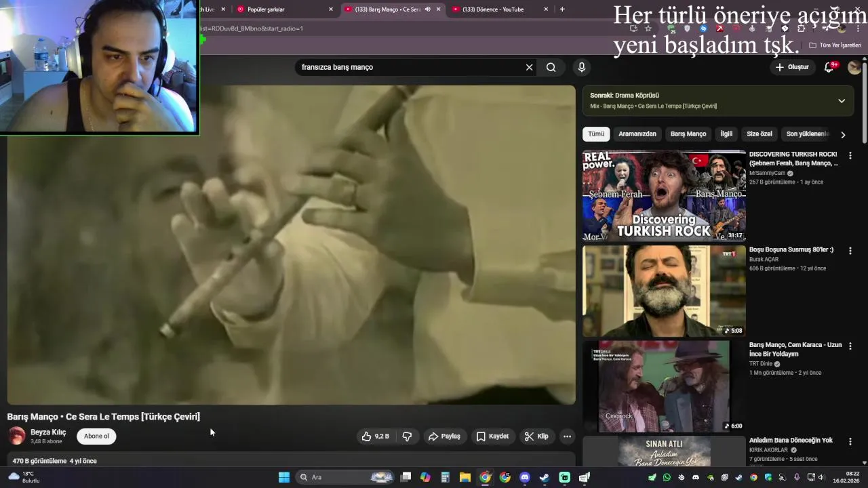The height and width of the screenshot is (488, 868).
Task: Open Calculator from the taskbar
Action: (x=445, y=477)
